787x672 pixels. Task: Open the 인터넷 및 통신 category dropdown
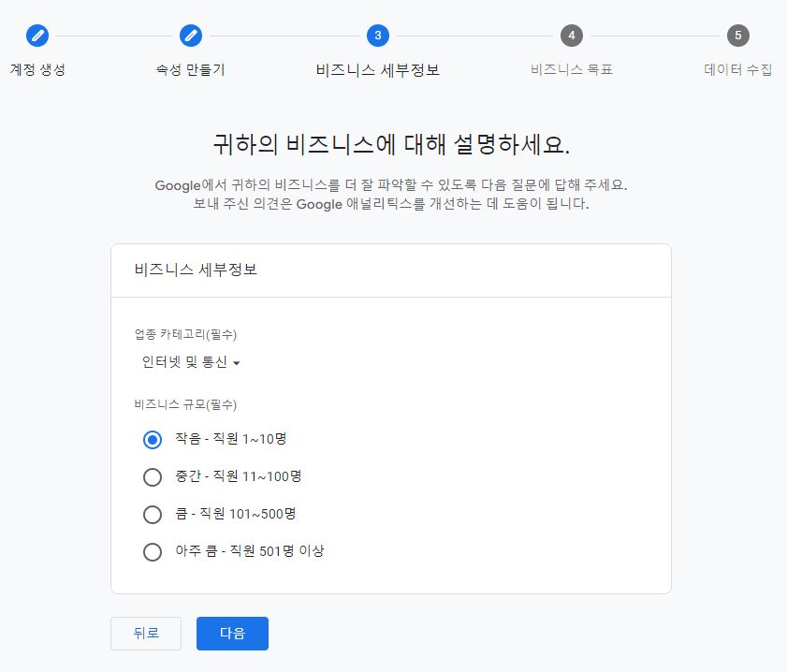pyautogui.click(x=191, y=362)
